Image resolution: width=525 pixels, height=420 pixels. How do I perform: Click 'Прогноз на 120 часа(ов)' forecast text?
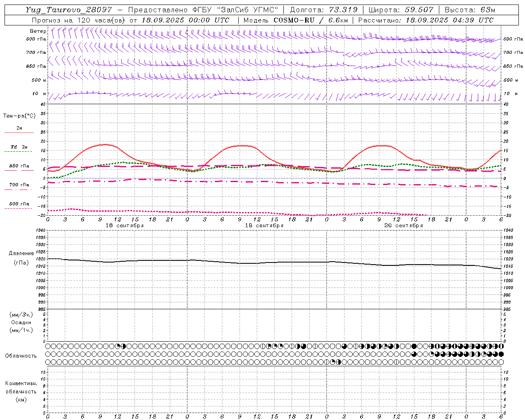[79, 20]
